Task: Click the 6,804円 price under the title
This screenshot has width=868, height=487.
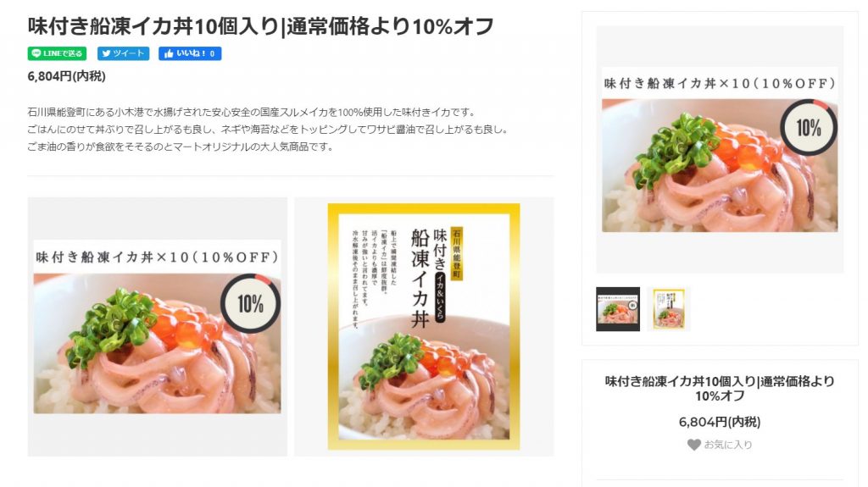Action: point(66,76)
